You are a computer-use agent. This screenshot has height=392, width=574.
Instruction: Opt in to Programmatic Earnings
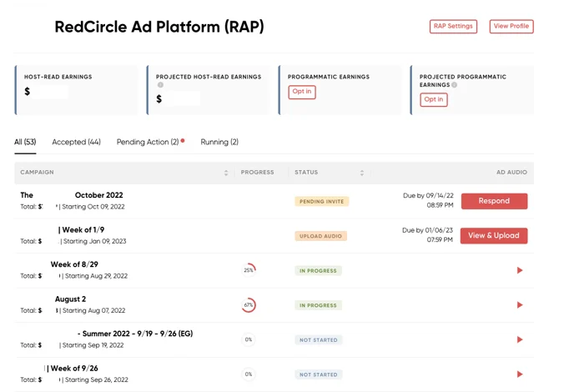click(x=302, y=92)
